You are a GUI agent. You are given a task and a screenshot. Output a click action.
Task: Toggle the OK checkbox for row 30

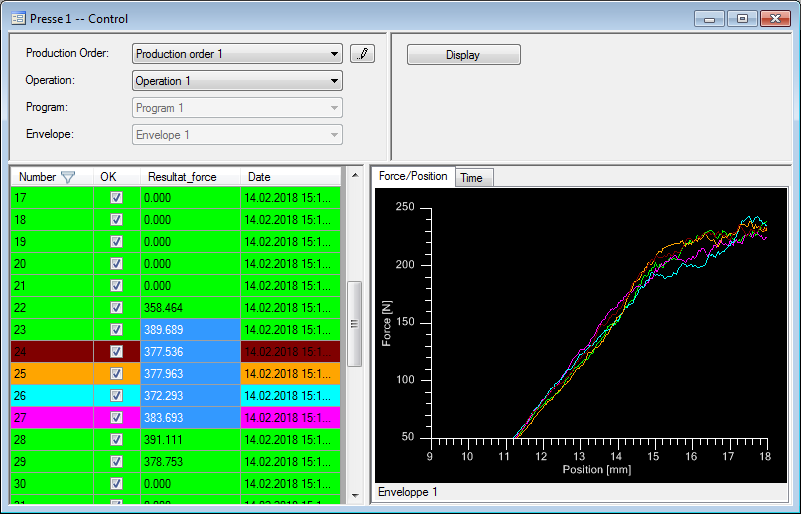click(116, 483)
